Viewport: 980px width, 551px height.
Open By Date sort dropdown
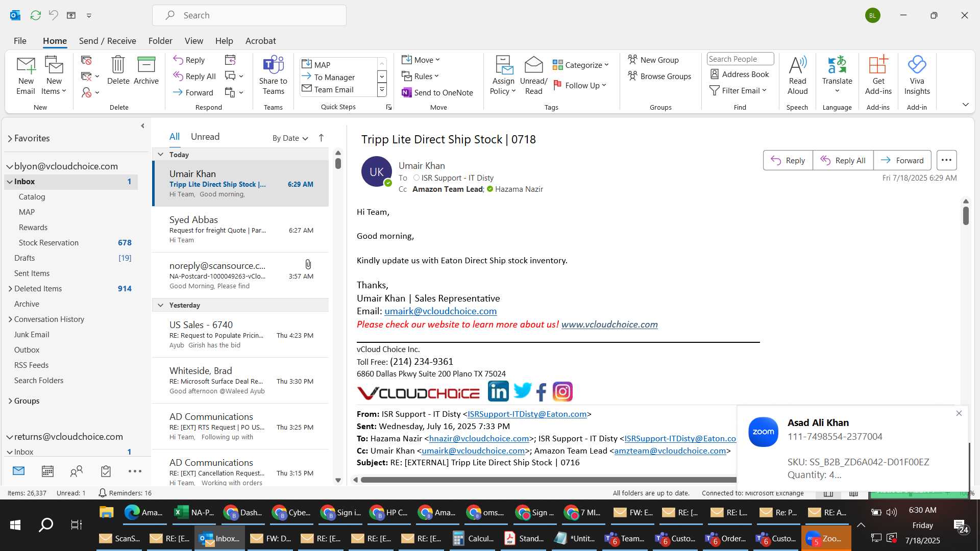(290, 138)
